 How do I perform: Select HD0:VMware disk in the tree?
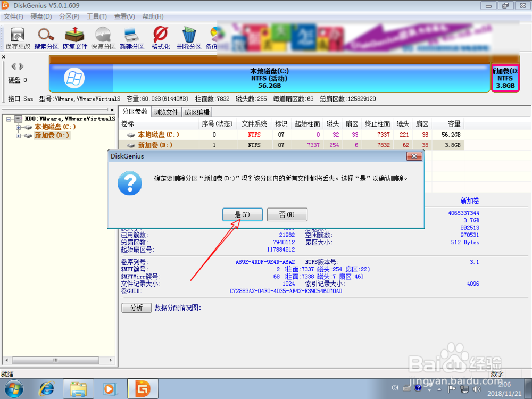[70, 119]
